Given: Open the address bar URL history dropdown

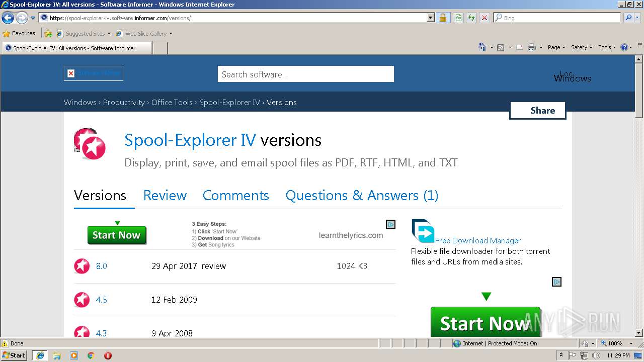Looking at the screenshot, I should click(x=430, y=18).
